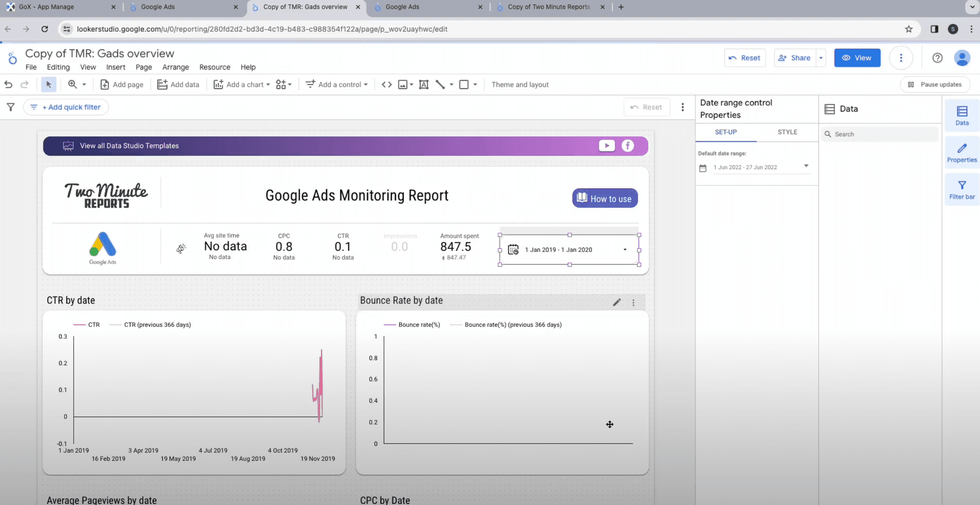Select the text box tool
This screenshot has width=980, height=505.
(x=424, y=85)
